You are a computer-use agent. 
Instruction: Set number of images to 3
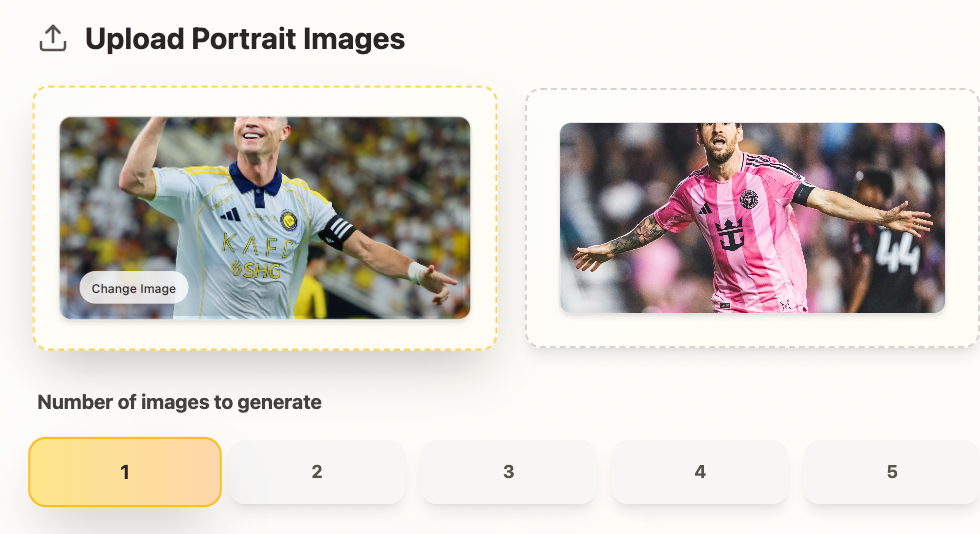(509, 471)
